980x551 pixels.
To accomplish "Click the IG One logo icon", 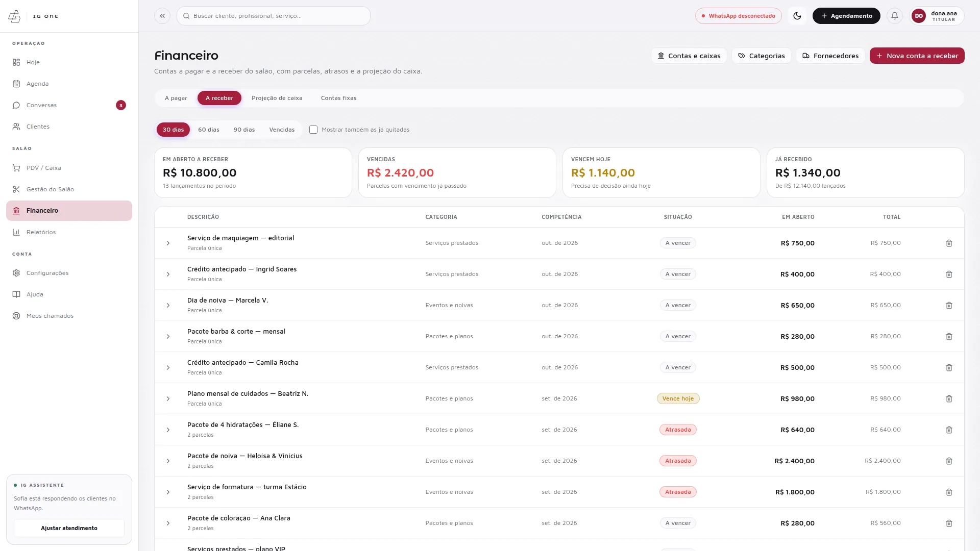I will tap(15, 16).
